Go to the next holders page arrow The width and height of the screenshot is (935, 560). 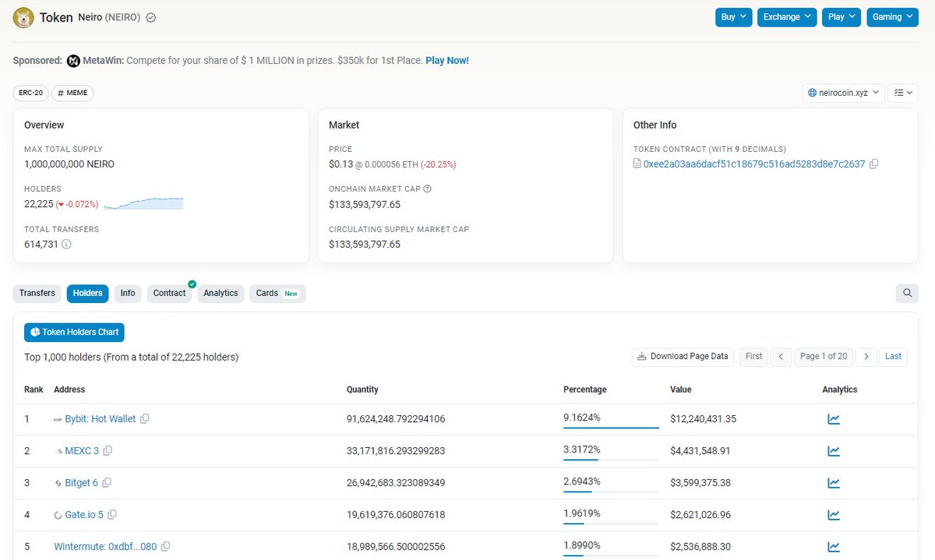[866, 357]
